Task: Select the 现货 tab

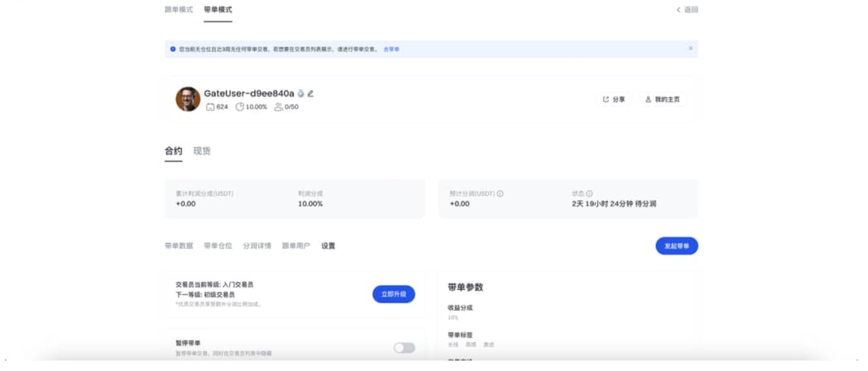Action: coord(202,151)
